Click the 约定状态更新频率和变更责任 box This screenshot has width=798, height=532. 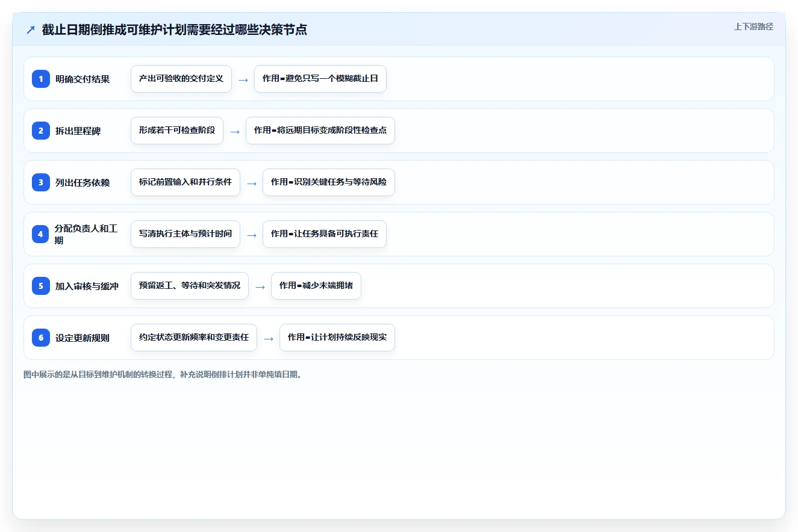tap(194, 338)
